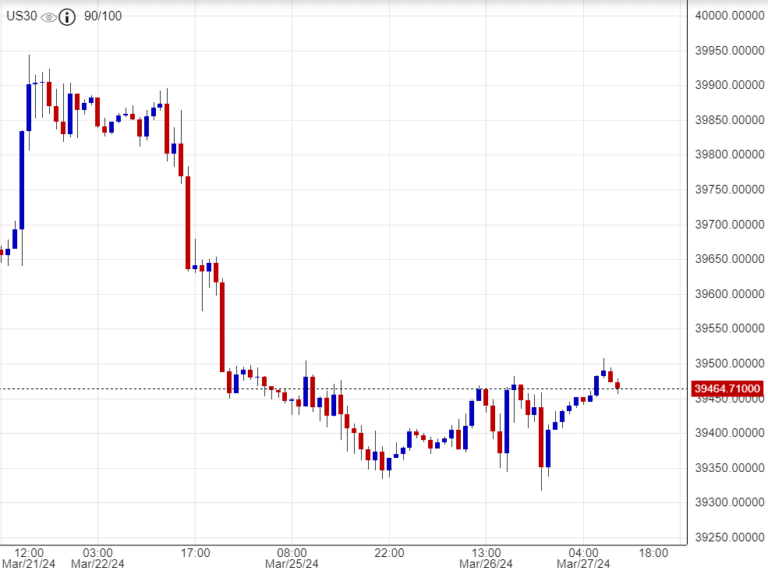Click the 90/100 indicator text
Image resolution: width=768 pixels, height=571 pixels.
pyautogui.click(x=103, y=17)
